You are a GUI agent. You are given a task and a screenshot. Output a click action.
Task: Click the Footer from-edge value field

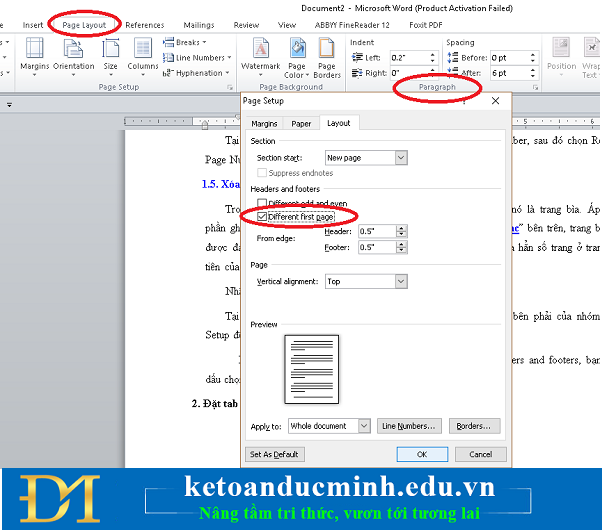[x=377, y=247]
